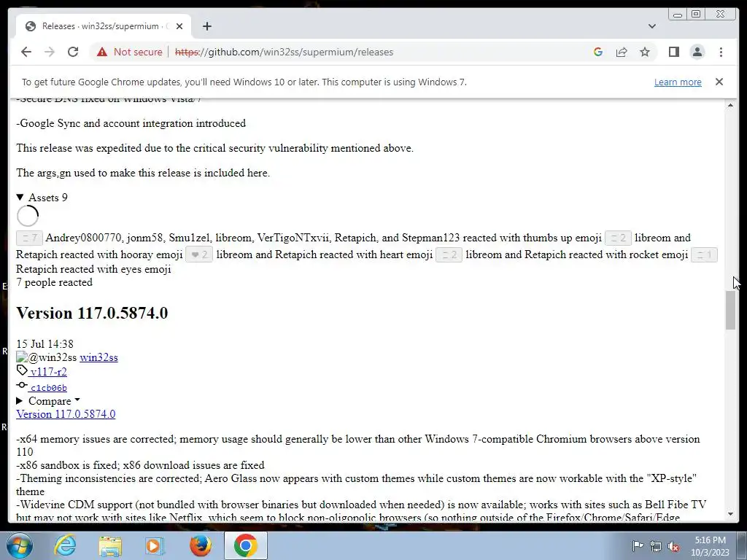Open the taskbar clock showing 5:16 PM
Image resolution: width=747 pixels, height=560 pixels.
(x=710, y=546)
